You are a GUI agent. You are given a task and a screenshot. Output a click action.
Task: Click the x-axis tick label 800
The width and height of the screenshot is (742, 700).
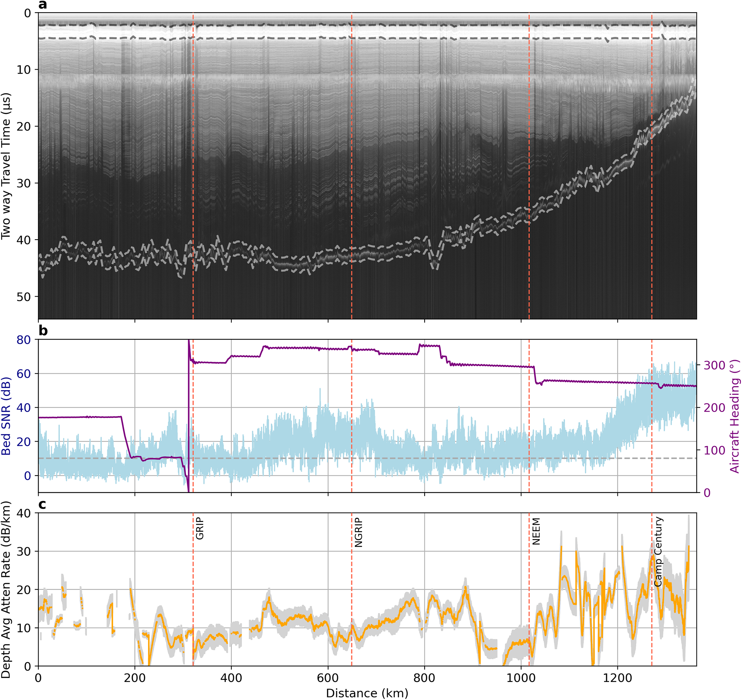[x=424, y=677]
